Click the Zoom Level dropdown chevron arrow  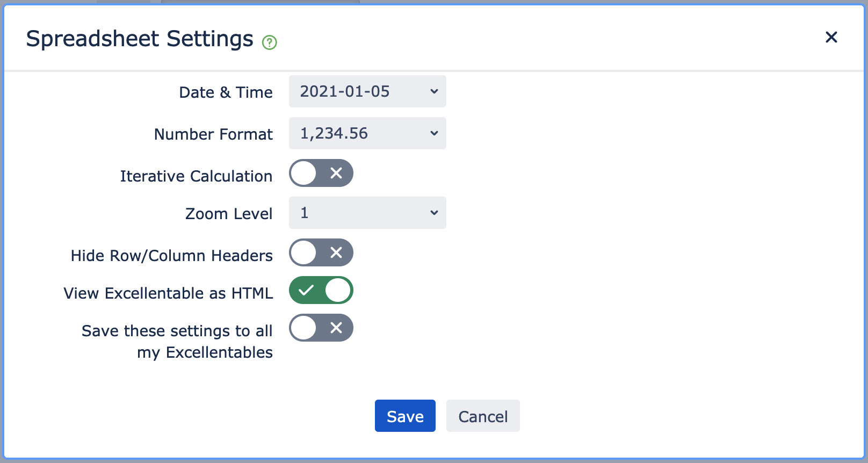coord(434,213)
